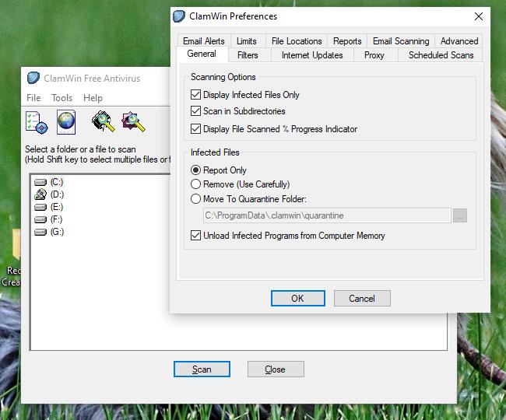
Task: Click the quarantine folder path field
Action: click(327, 215)
